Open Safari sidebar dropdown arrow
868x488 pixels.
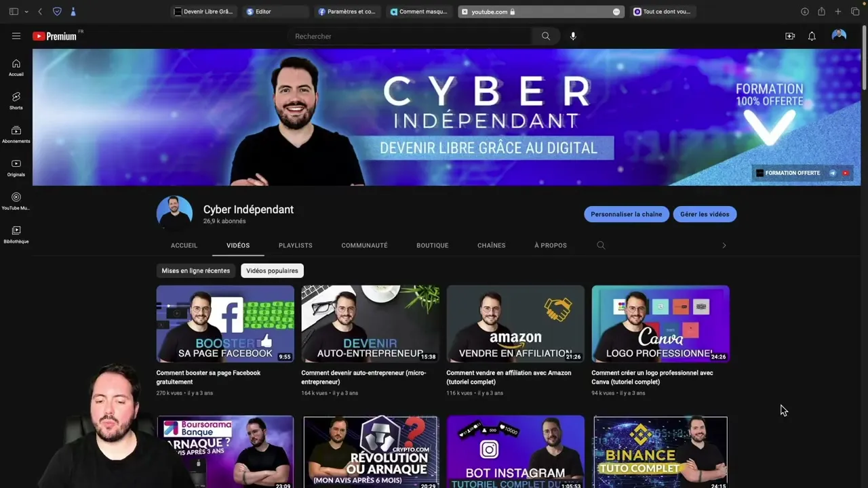point(26,12)
